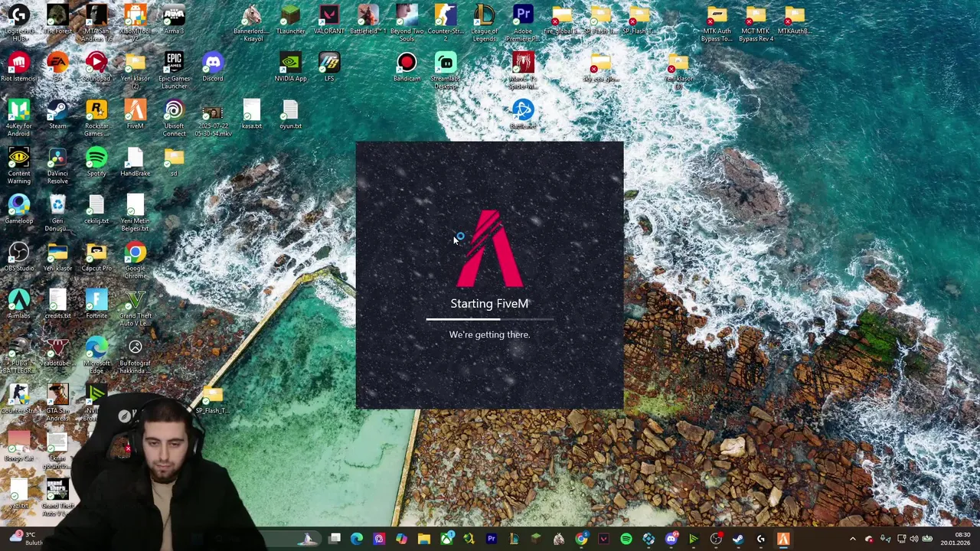Select the Arma 3 desktop icon
Image resolution: width=980 pixels, height=551 pixels.
174,20
